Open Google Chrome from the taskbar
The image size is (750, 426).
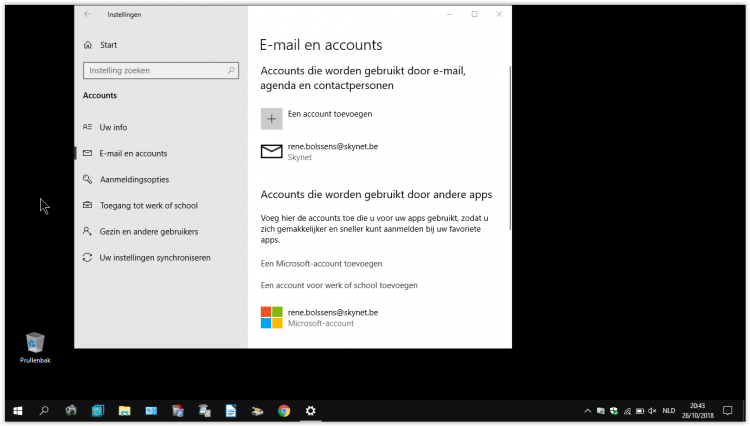click(284, 410)
